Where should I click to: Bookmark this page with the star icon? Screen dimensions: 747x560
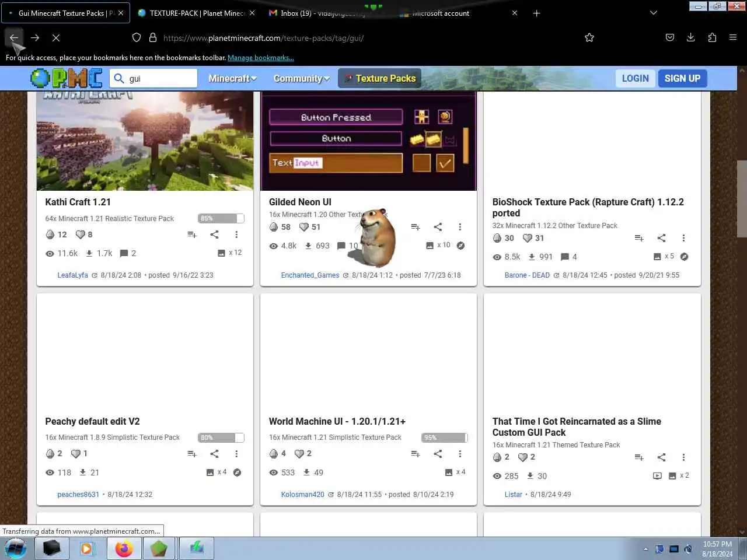tap(589, 37)
